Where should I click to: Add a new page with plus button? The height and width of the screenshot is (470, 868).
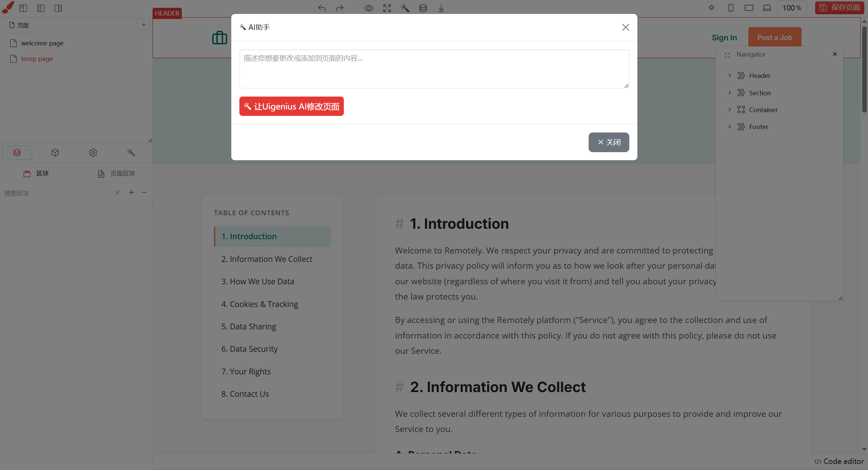[144, 25]
